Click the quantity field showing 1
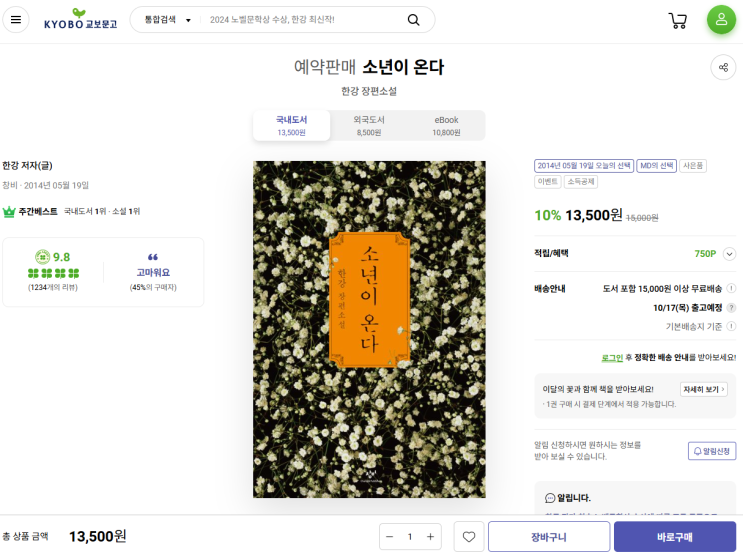The height and width of the screenshot is (555, 743). tap(410, 537)
